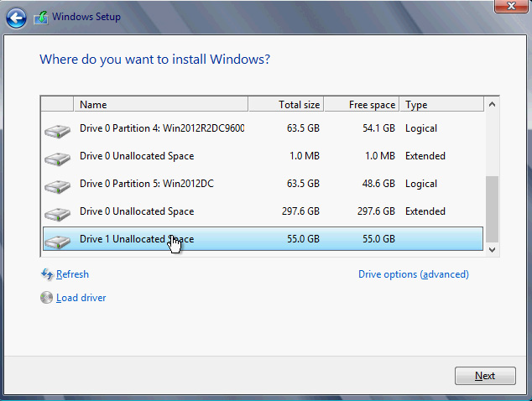This screenshot has height=401, width=532.
Task: Click drive icon for Partition 4 Win2012R2DC9600
Action: point(57,130)
